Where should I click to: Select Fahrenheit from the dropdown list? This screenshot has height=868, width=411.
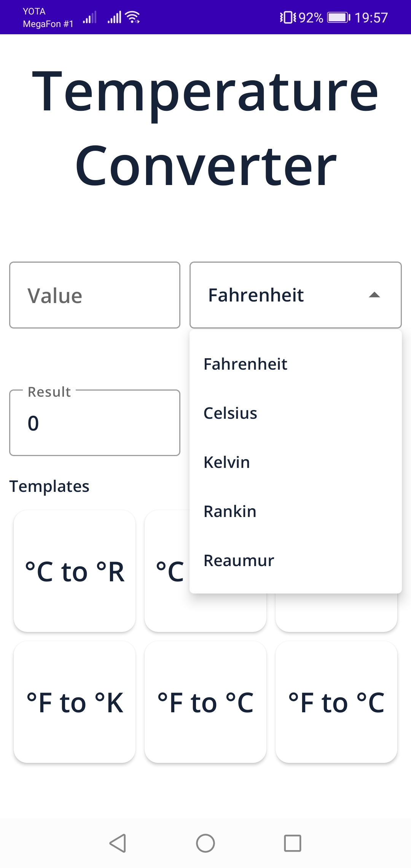[x=245, y=364]
